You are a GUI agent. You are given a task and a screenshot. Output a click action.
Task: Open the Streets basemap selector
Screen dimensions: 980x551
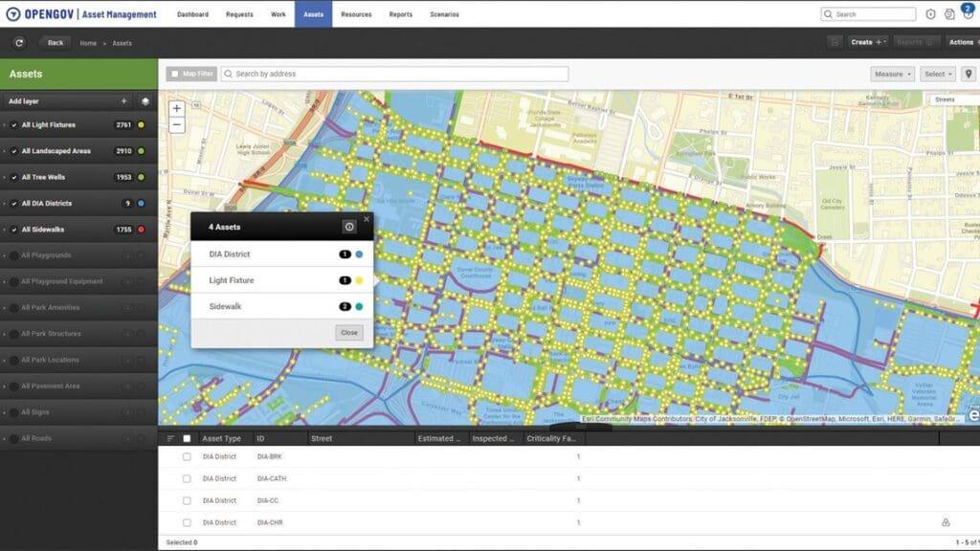(x=953, y=99)
